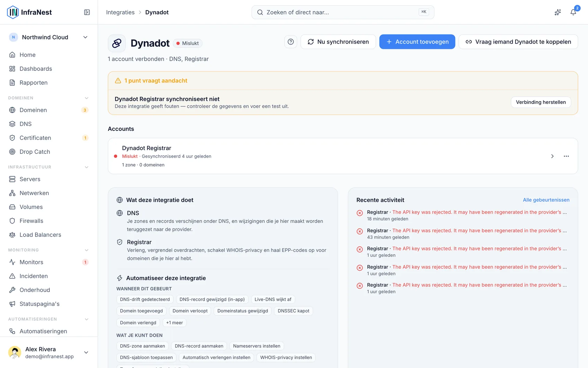Click the Volumes drive icon

12,207
